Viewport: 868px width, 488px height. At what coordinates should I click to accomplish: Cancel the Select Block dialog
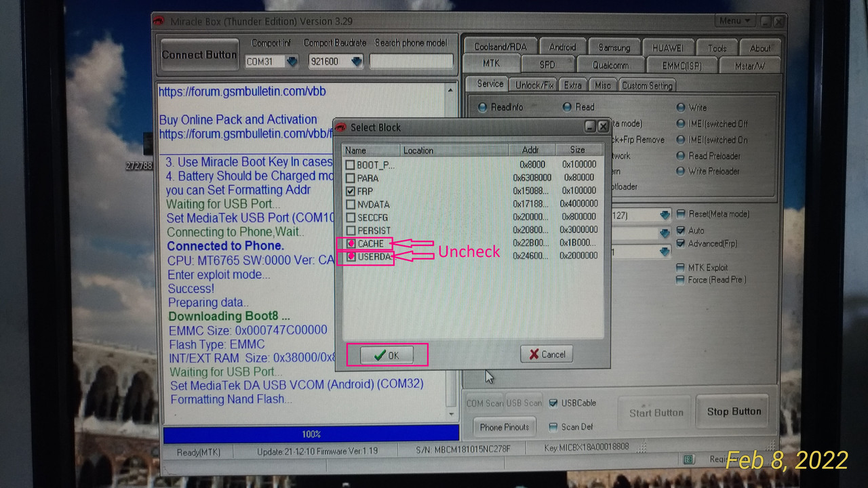pyautogui.click(x=547, y=354)
